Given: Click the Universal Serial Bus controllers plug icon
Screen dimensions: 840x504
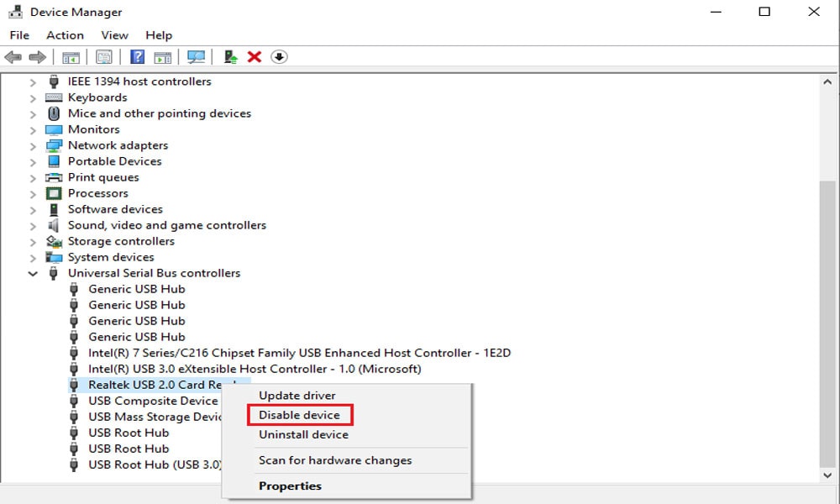Looking at the screenshot, I should point(54,273).
